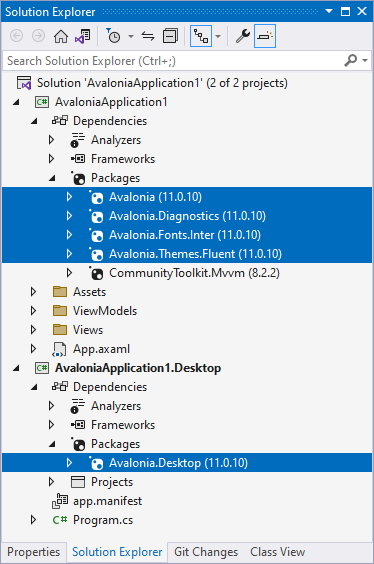Viewport: 374px width, 564px height.
Task: Expand Frameworks under the Desktop project
Action: (51, 425)
